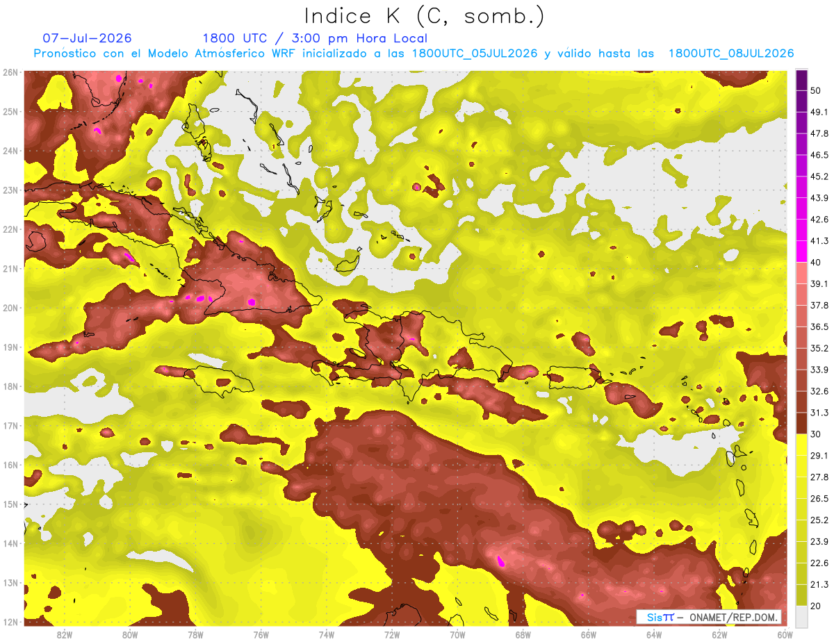Image resolution: width=834 pixels, height=644 pixels.
Task: Click the colorbar value 30
Action: 817,434
